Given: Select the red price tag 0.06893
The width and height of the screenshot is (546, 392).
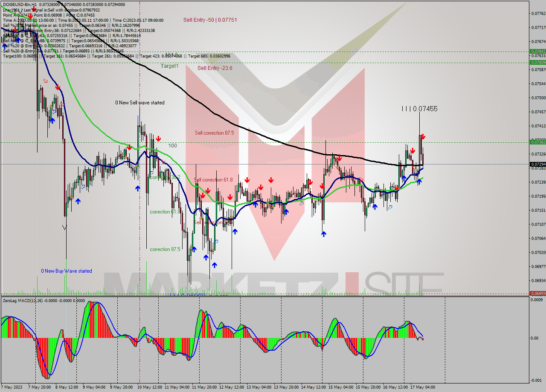Looking at the screenshot, I should [537, 294].
